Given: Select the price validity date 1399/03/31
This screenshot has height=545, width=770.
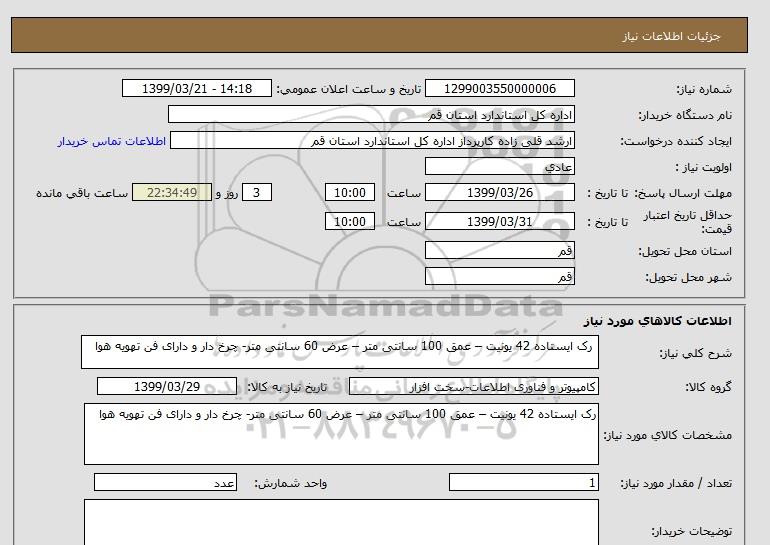Looking at the screenshot, I should coord(499,221).
